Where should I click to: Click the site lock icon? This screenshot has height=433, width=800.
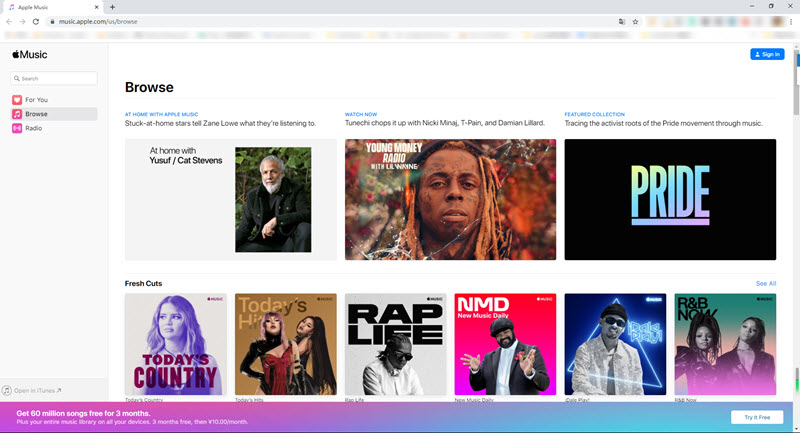click(x=52, y=21)
